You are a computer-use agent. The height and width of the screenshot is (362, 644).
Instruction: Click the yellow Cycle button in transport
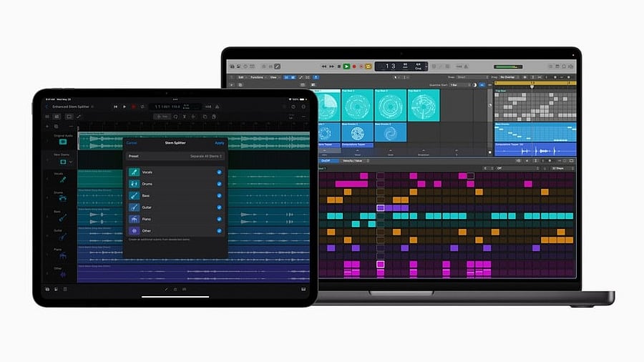tap(367, 67)
